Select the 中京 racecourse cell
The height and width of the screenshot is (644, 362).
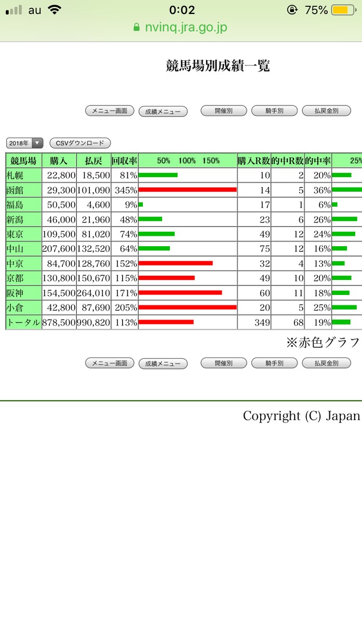24,263
